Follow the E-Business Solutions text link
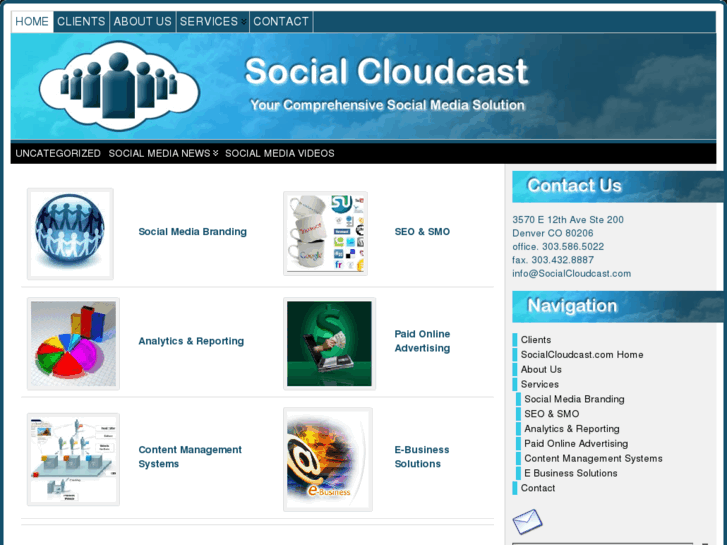The image size is (727, 545). (x=421, y=456)
